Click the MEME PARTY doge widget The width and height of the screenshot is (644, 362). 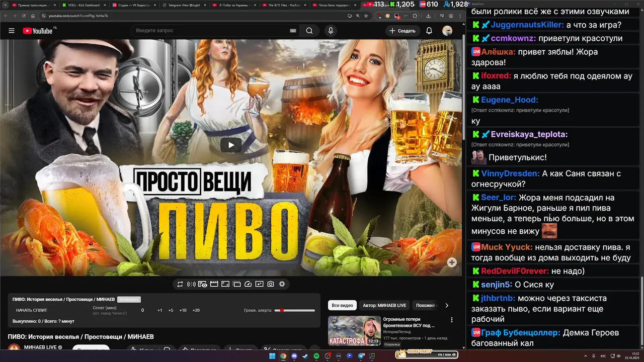pyautogui.click(x=427, y=355)
